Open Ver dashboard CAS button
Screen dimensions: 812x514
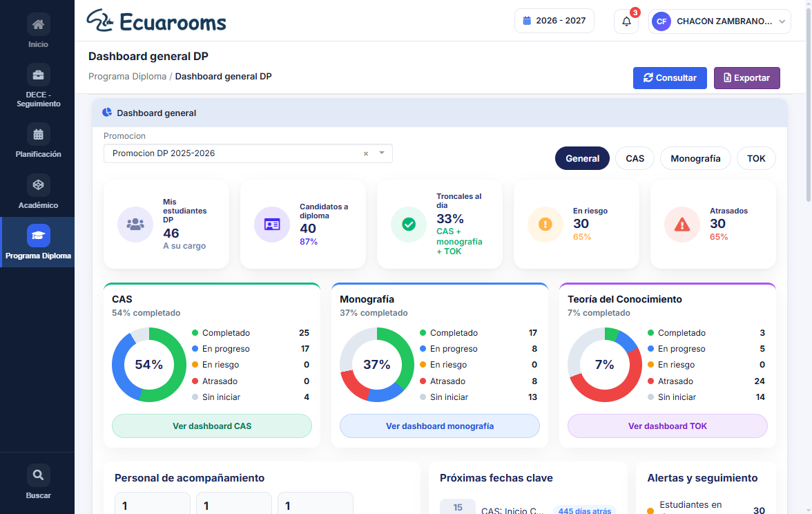[212, 426]
